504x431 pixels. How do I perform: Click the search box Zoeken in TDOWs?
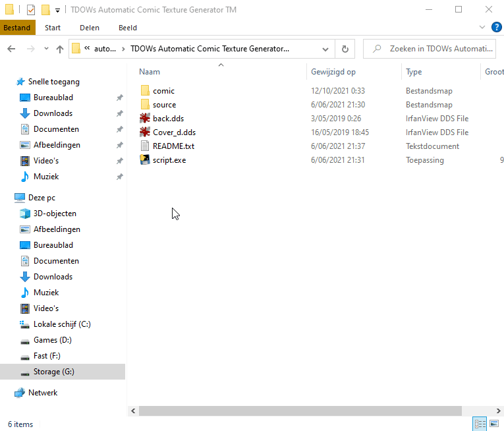[x=430, y=49]
